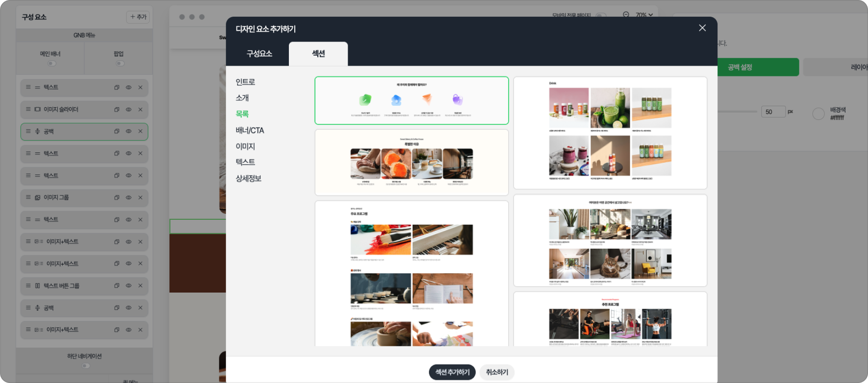Click the spacing slider track beside the 50 field
The width and height of the screenshot is (868, 383).
point(737,112)
